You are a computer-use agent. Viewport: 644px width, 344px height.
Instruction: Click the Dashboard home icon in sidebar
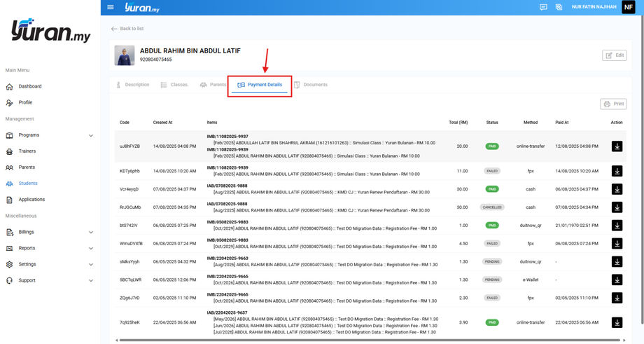[x=9, y=87]
